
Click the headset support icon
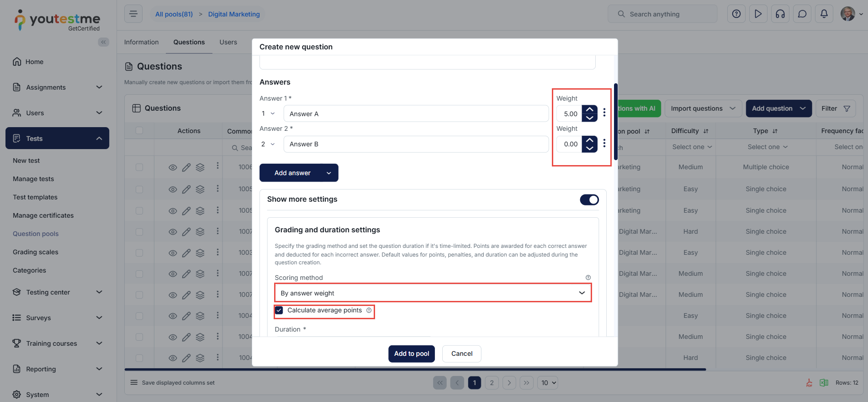[780, 14]
